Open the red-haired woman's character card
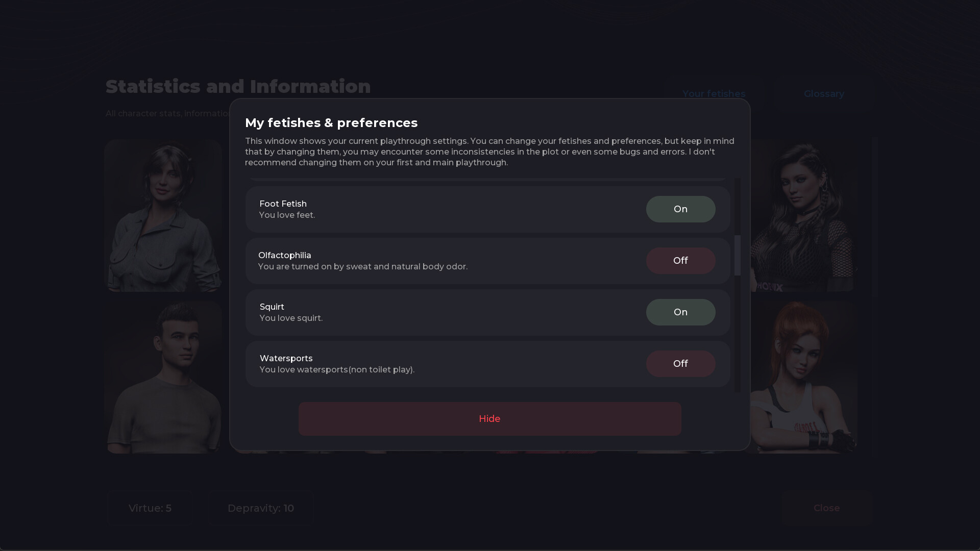Image resolution: width=980 pixels, height=551 pixels. coord(802,377)
